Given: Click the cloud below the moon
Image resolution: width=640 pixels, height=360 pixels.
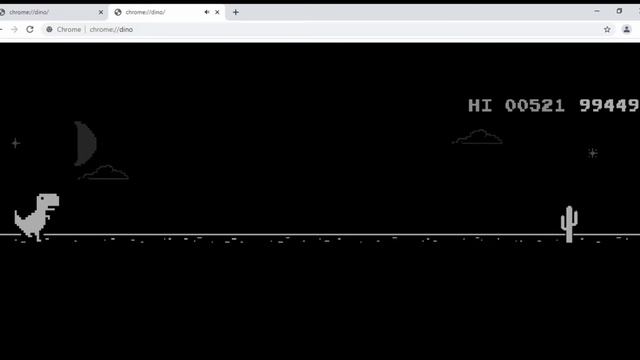Looking at the screenshot, I should [x=104, y=173].
